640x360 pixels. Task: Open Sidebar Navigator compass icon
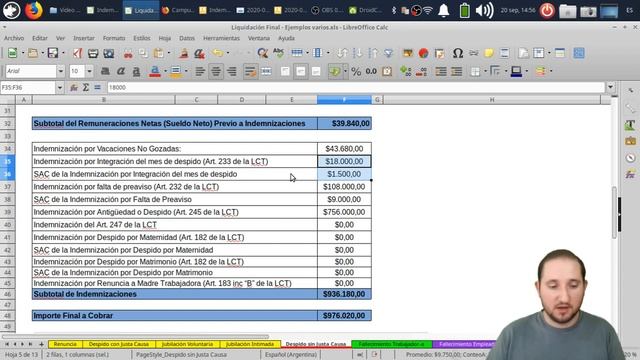pos(630,158)
